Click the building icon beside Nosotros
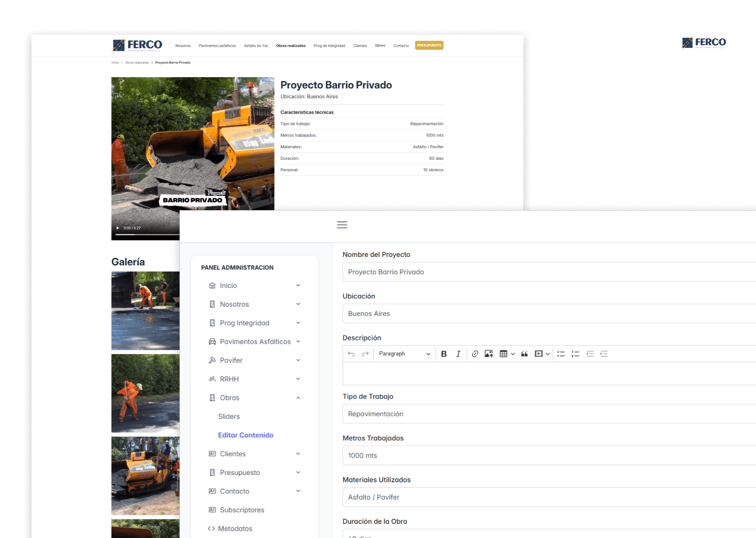The height and width of the screenshot is (538, 756). click(x=212, y=304)
